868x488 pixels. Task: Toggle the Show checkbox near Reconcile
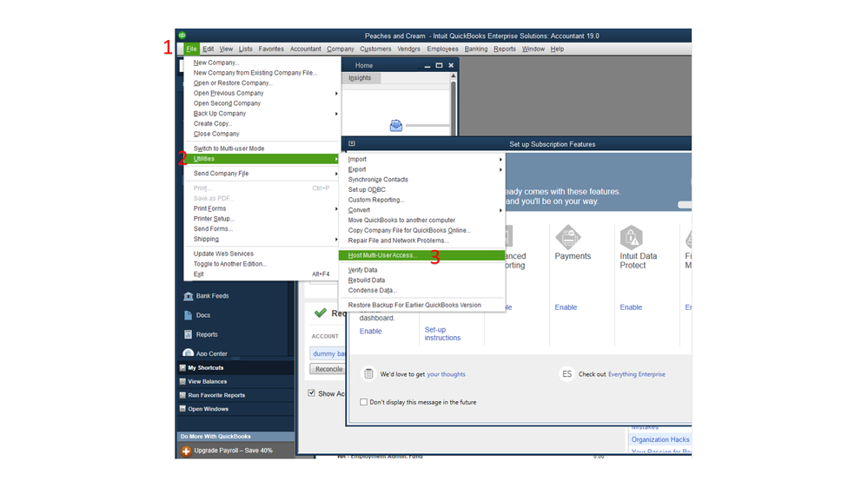(x=312, y=392)
